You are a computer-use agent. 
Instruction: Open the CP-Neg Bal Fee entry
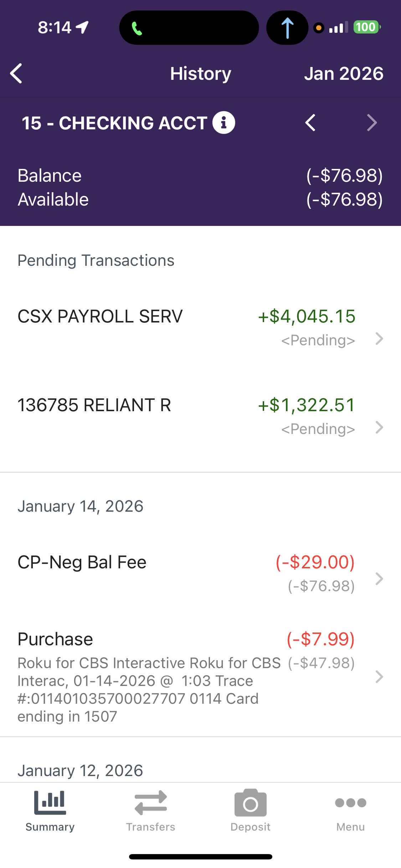point(82,562)
